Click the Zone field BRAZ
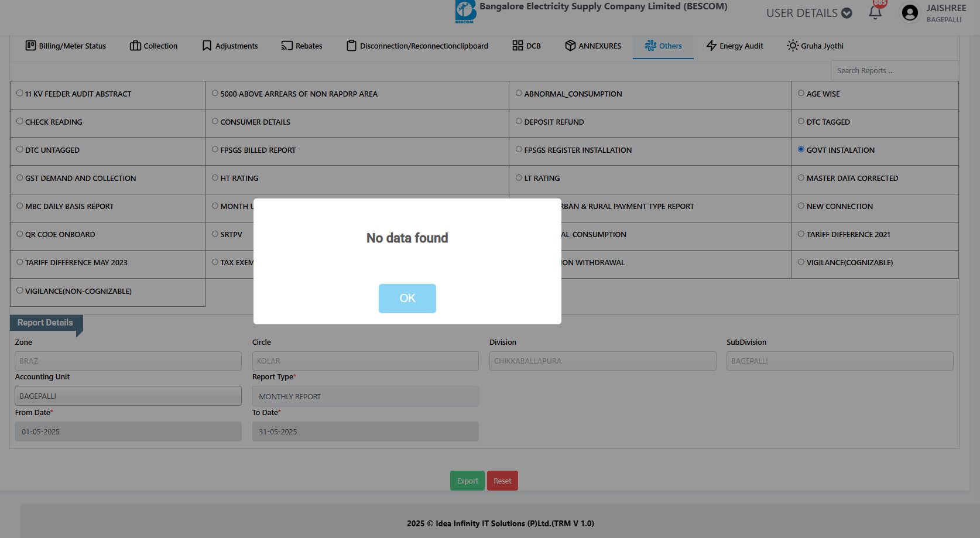Image resolution: width=980 pixels, height=538 pixels. click(128, 361)
